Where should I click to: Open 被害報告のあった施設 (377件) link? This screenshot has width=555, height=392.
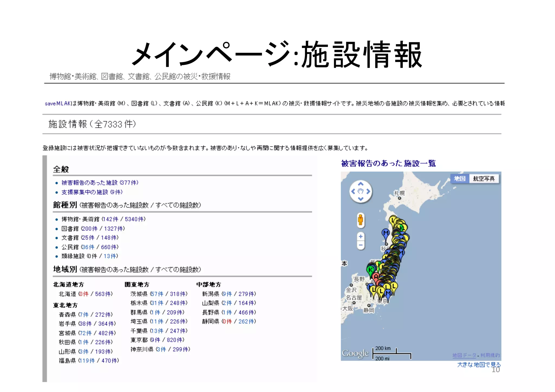click(100, 183)
